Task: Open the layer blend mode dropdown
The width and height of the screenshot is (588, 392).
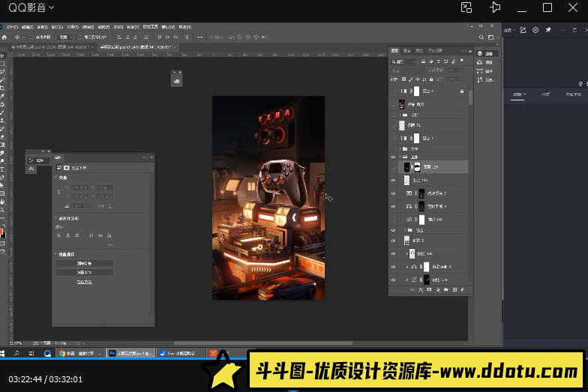Action: pos(407,70)
